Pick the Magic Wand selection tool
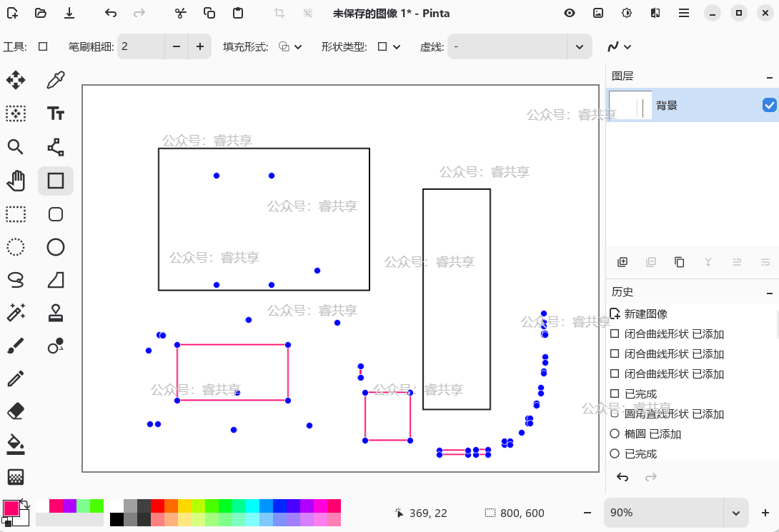 (x=16, y=312)
